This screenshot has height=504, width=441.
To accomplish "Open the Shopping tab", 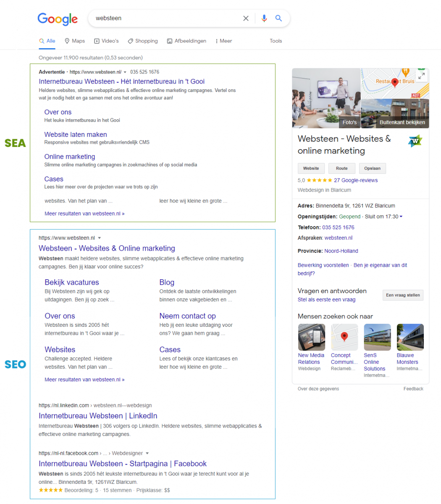I will click(143, 41).
